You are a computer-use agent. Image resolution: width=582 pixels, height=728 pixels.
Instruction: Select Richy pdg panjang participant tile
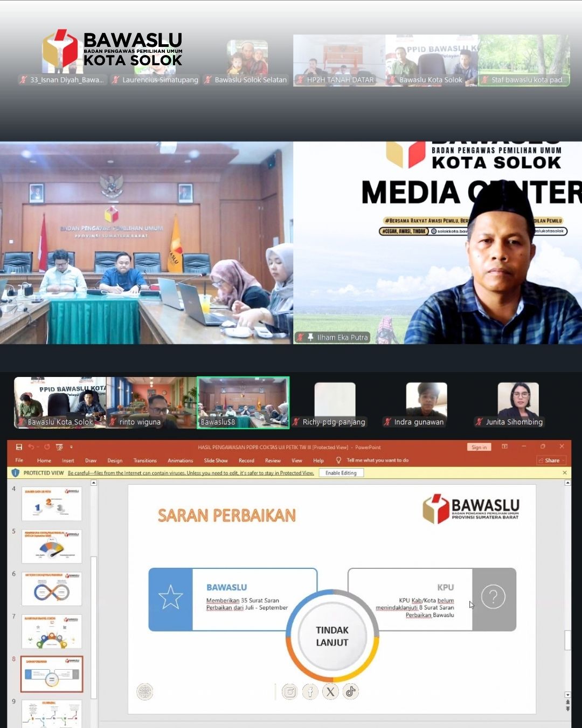[x=335, y=402]
